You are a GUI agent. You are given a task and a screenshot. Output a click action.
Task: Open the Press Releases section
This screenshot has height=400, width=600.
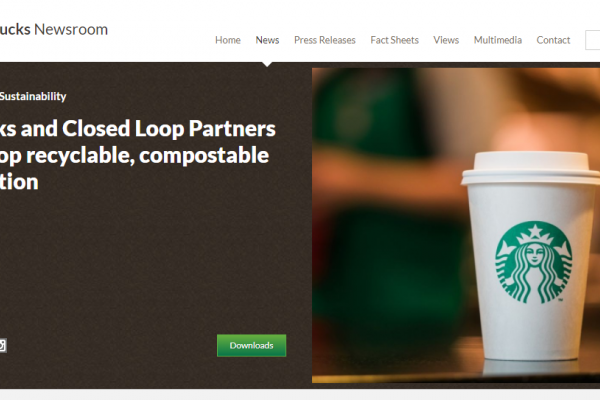(324, 40)
